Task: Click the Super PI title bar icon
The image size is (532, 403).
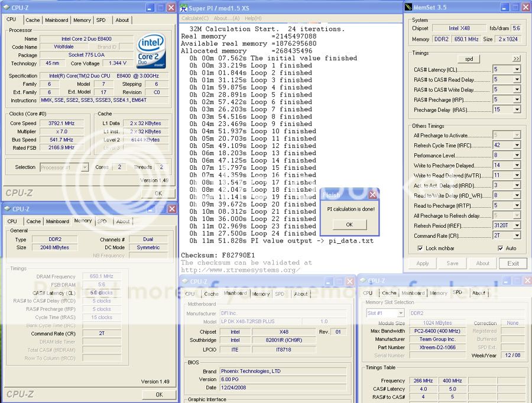Action: click(x=184, y=8)
